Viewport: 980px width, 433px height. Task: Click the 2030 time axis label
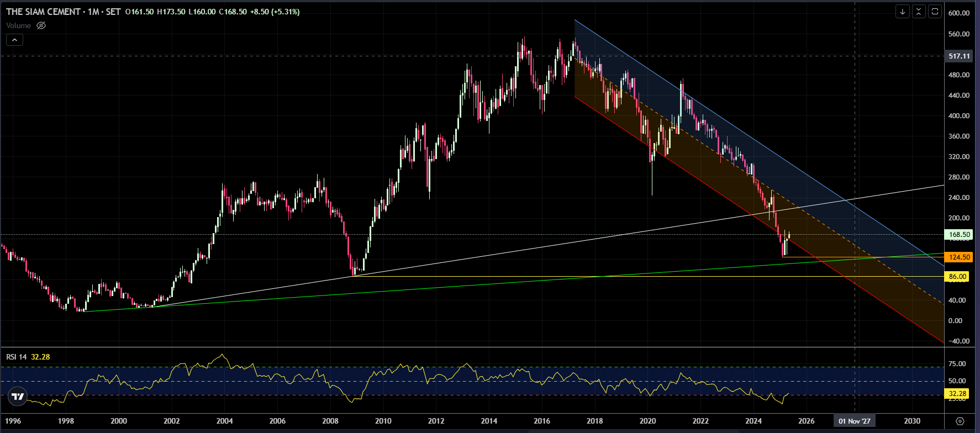(912, 421)
